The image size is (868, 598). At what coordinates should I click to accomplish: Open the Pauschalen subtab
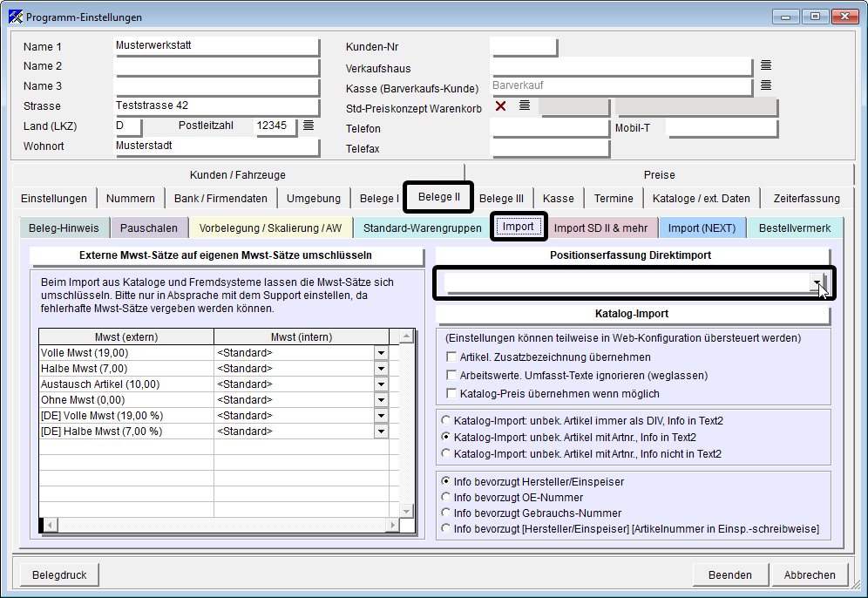pyautogui.click(x=148, y=228)
